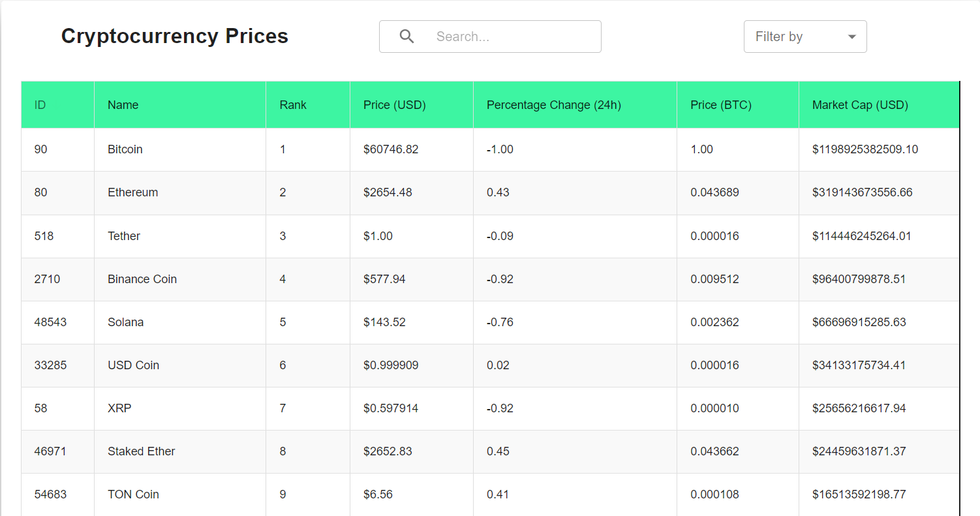Click the Price (USD) column header
Screen dimensions: 980x516
(x=412, y=104)
